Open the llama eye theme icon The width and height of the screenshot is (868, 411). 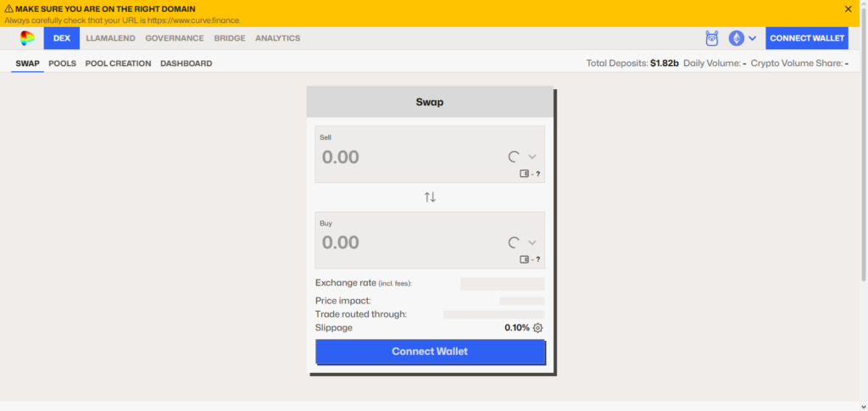712,38
